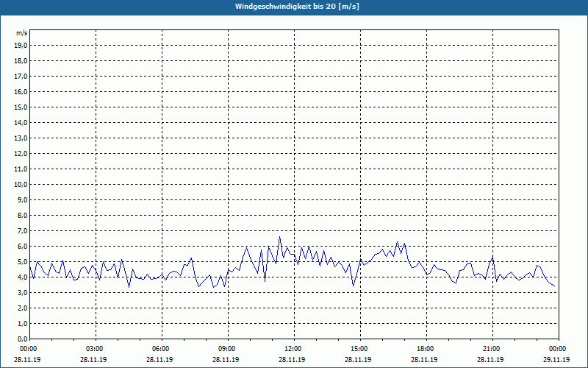Click the highest wind speed peak after 11:00
Screen dimensions: 588x368
coord(280,237)
